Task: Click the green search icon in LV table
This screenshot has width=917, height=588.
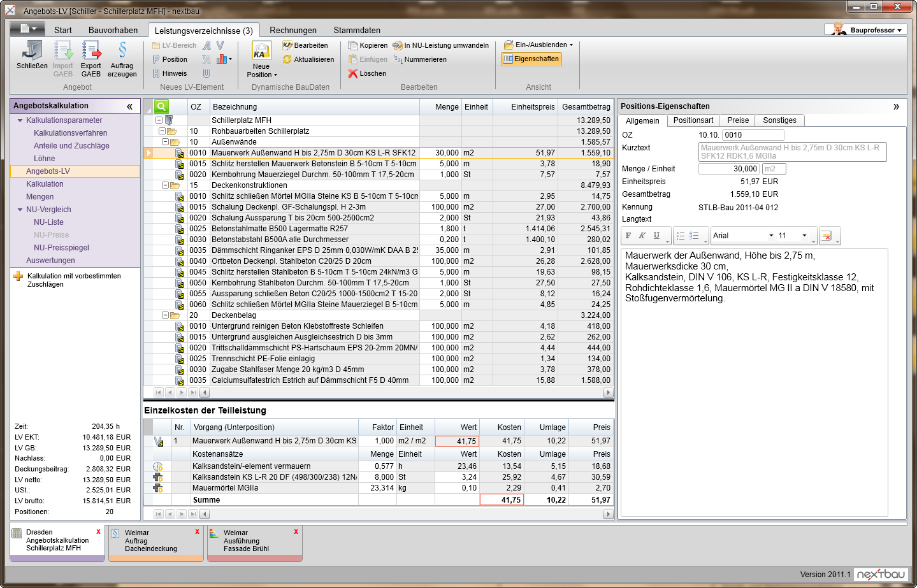Action: (162, 106)
